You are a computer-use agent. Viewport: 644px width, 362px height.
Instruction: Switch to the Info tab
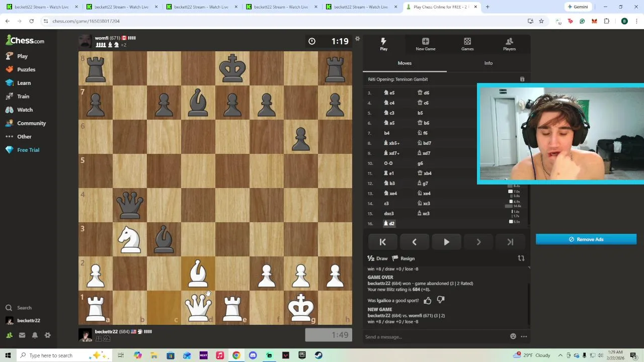[x=488, y=63]
